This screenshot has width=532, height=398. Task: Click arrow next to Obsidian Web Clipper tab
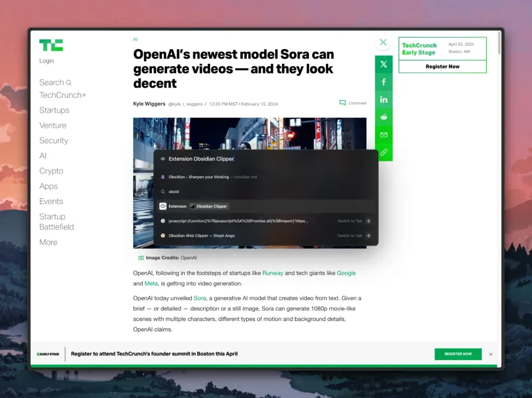pos(368,236)
